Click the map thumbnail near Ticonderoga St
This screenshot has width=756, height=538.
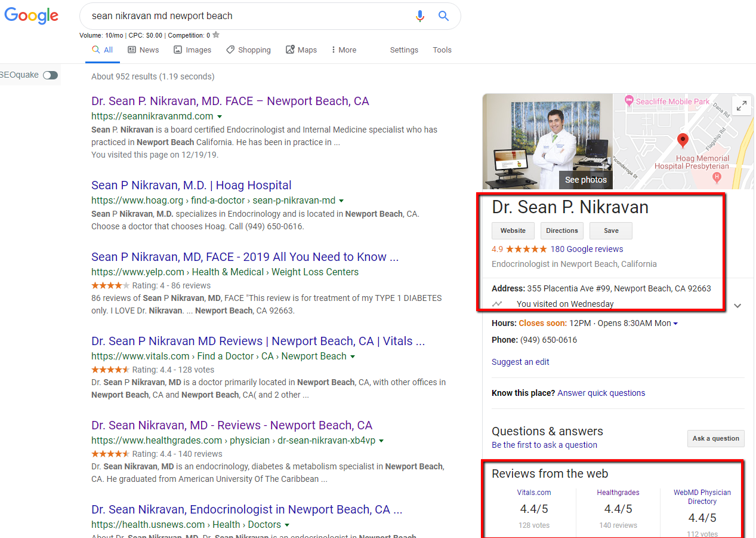point(683,142)
